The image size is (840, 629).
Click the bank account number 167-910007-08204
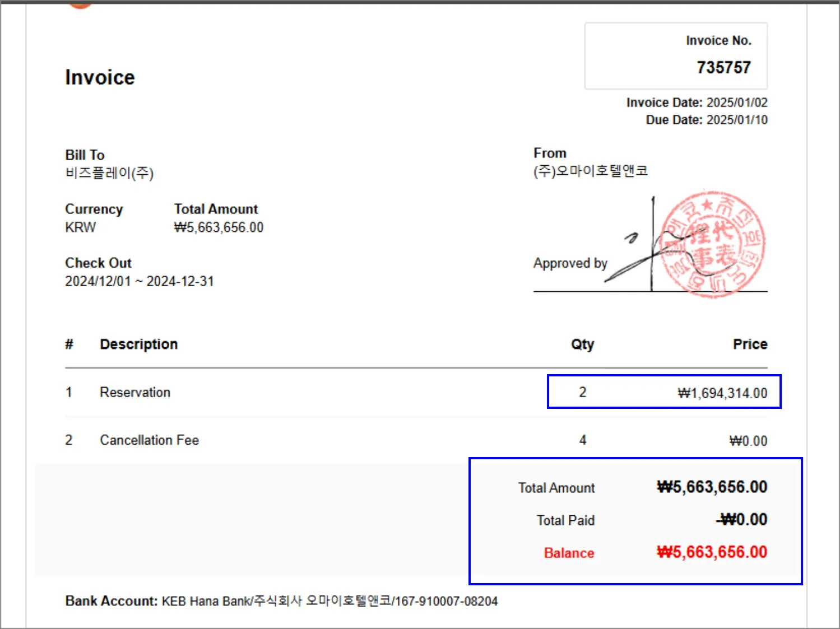[x=446, y=602]
